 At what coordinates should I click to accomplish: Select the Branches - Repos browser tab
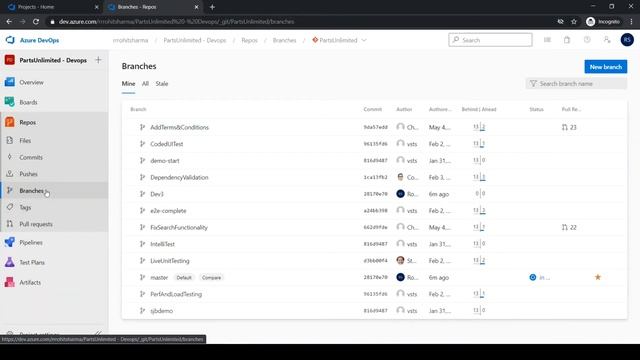[153, 7]
